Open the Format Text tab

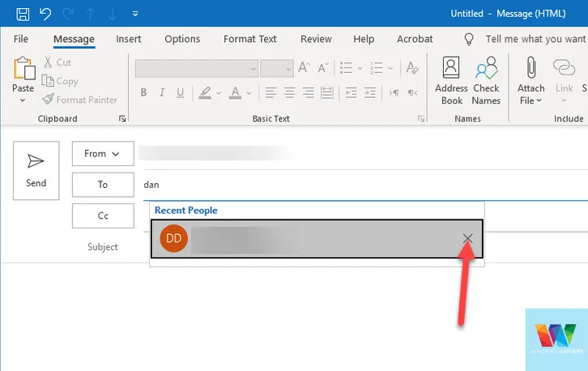(249, 39)
